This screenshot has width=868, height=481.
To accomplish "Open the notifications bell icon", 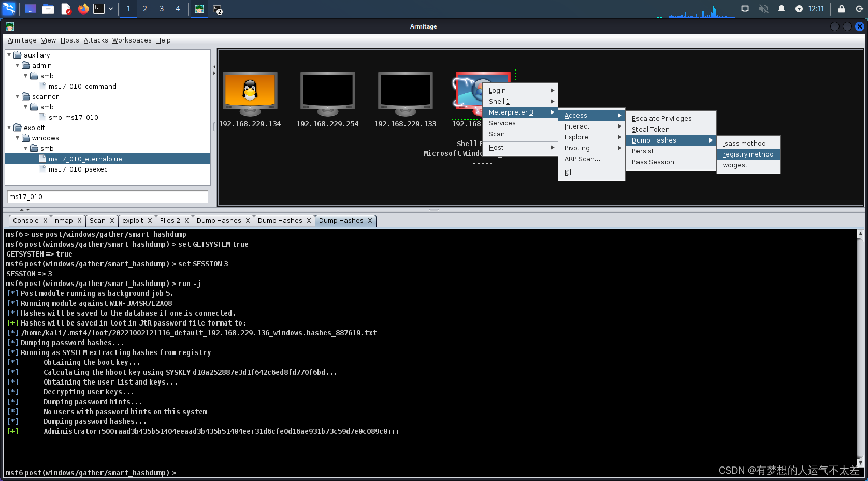I will (x=782, y=9).
